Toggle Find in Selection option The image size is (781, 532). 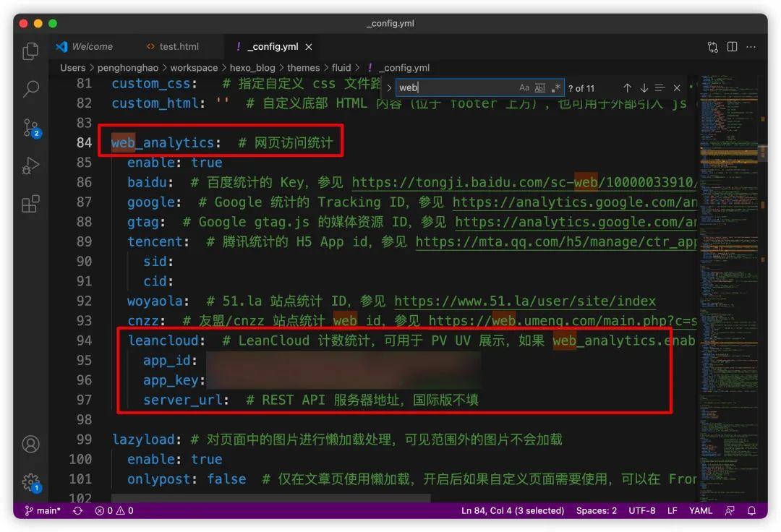[660, 88]
